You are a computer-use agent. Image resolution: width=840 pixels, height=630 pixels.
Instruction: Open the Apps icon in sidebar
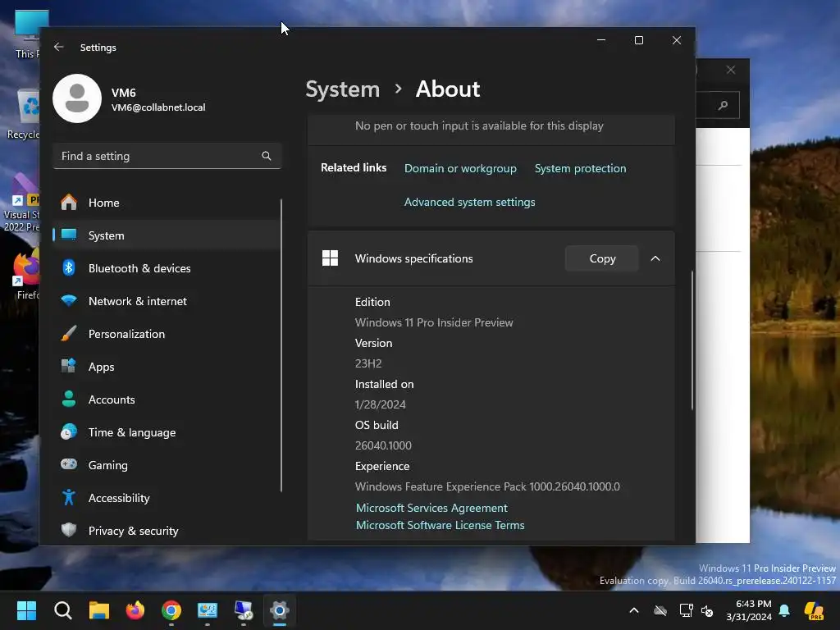69,367
